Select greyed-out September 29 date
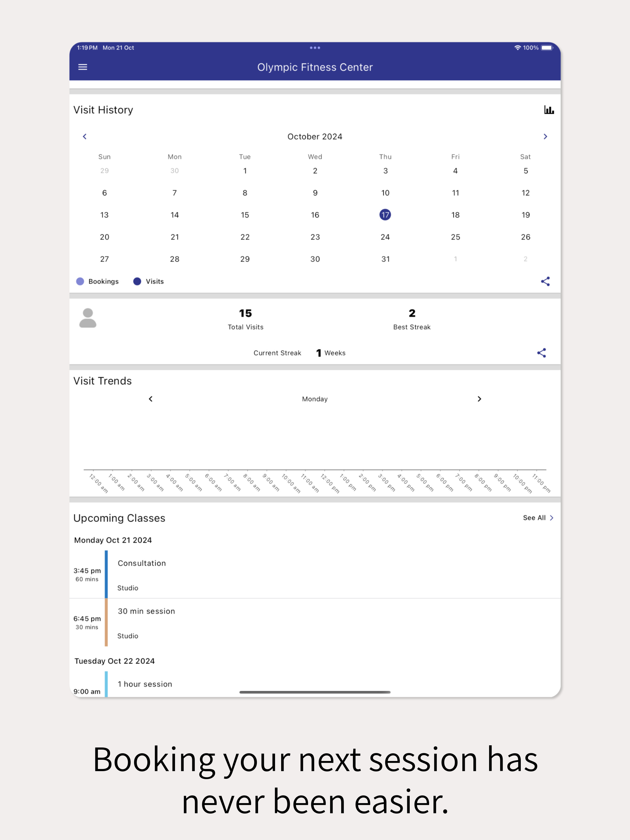This screenshot has width=630, height=840. coord(105,171)
